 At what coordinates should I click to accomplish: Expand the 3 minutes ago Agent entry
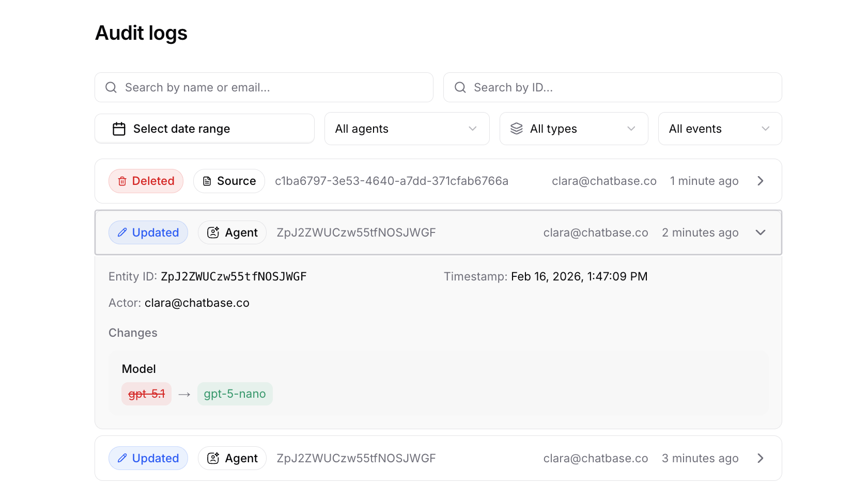760,458
